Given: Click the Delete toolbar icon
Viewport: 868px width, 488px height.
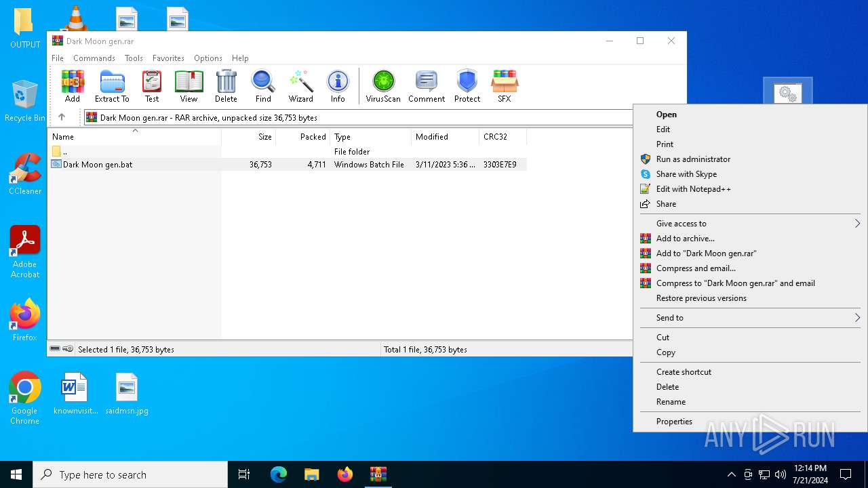Looking at the screenshot, I should pos(226,86).
